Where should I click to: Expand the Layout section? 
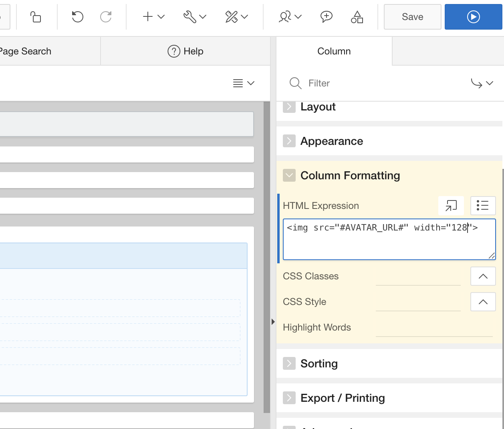289,107
